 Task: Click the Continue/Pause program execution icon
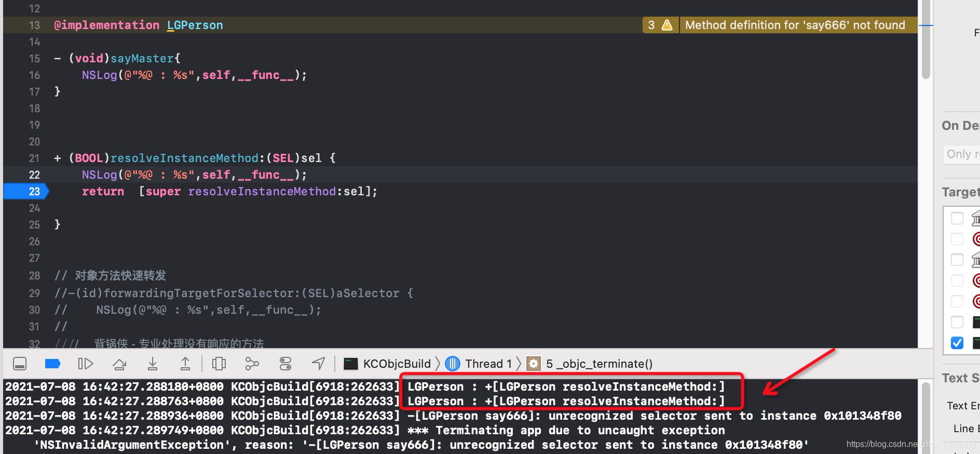(x=86, y=364)
